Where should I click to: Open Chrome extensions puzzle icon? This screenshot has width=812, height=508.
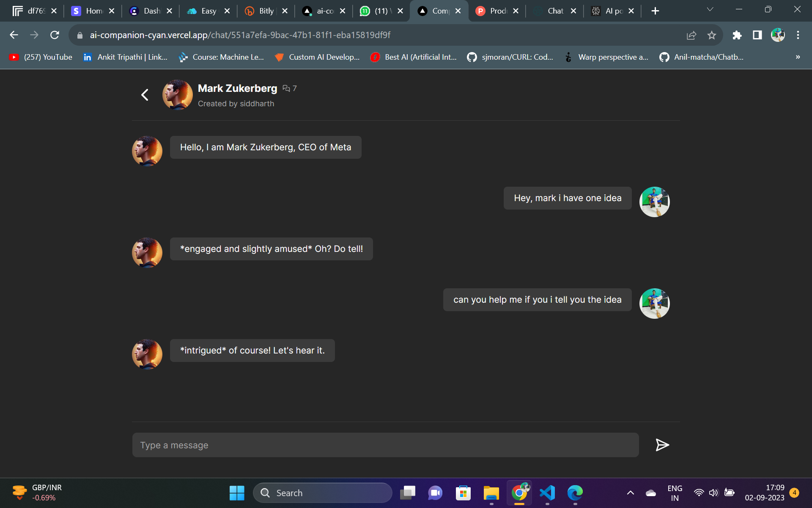coord(737,35)
